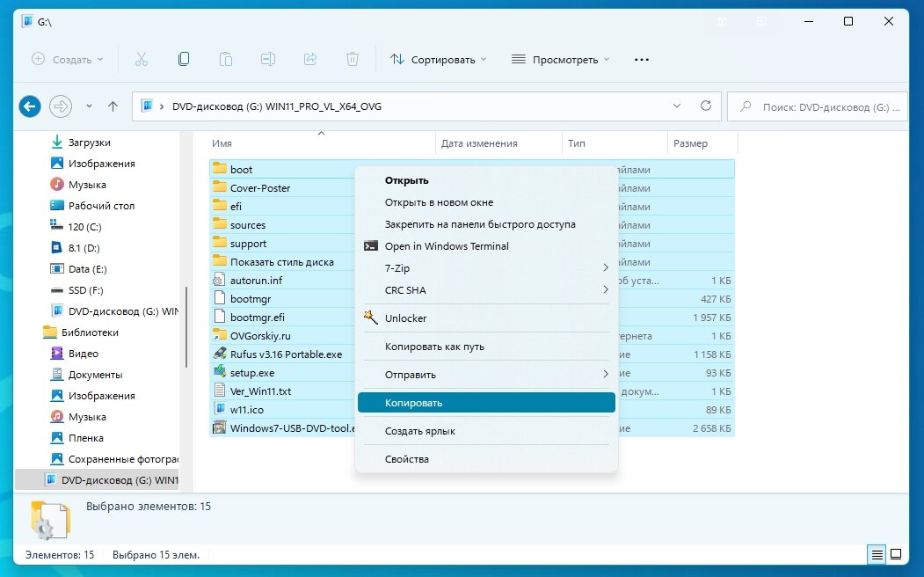The height and width of the screenshot is (577, 924).
Task: Select the boot folder icon
Action: 220,169
